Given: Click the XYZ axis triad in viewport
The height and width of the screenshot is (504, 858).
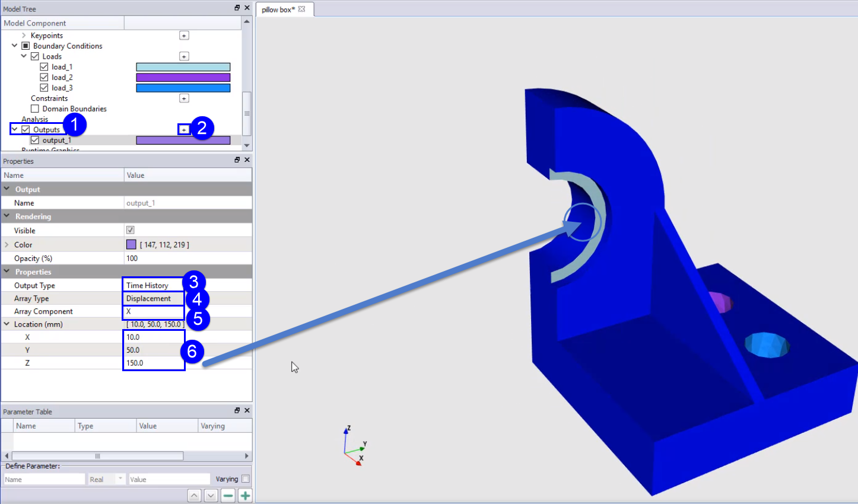Looking at the screenshot, I should point(355,446).
